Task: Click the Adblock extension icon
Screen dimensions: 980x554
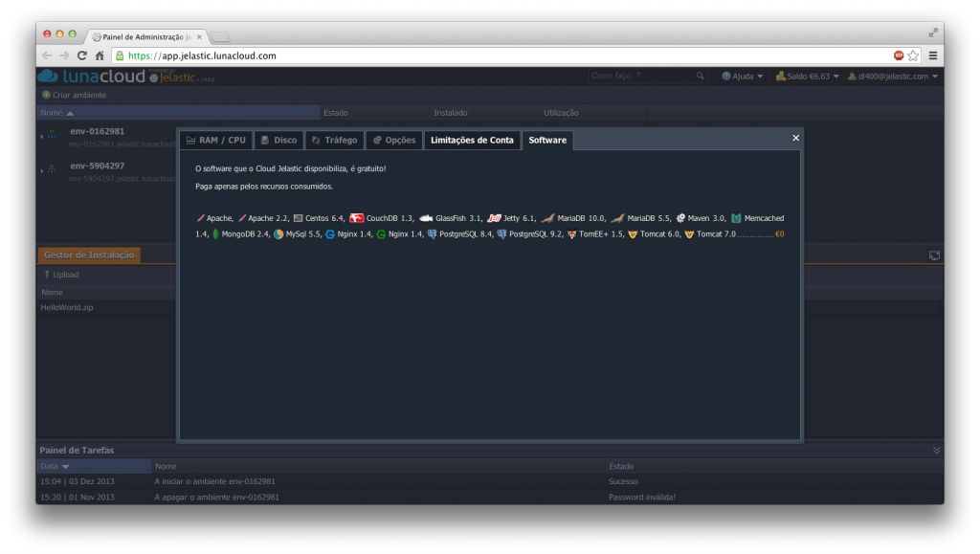Action: pyautogui.click(x=899, y=55)
